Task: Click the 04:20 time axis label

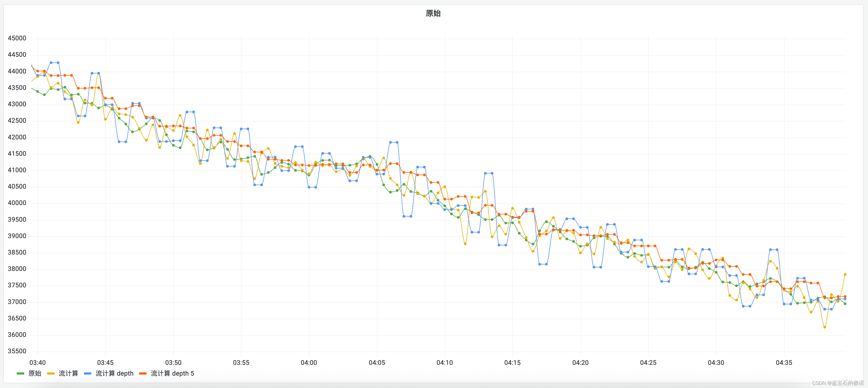Action: coord(581,362)
